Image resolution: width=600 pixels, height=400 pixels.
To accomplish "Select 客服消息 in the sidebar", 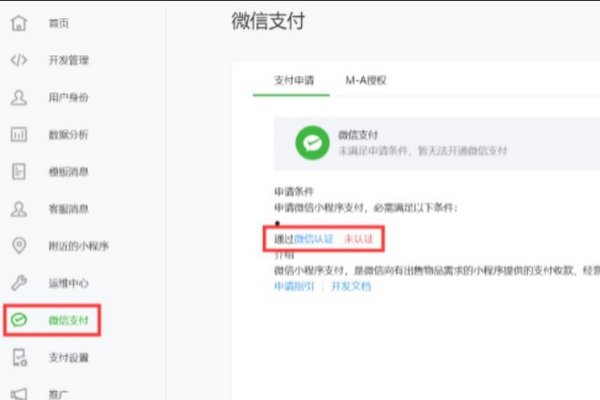I will [68, 209].
